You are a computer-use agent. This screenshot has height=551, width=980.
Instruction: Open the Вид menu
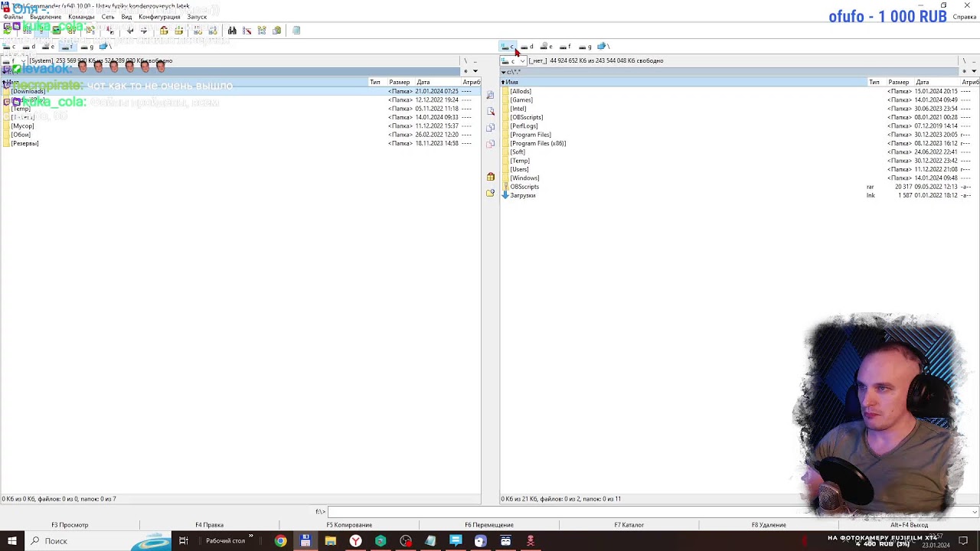[126, 17]
